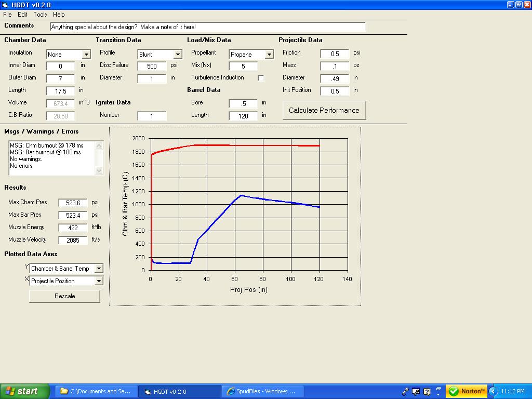Click the Windows Start button
Image resolution: width=532 pixels, height=399 pixels.
click(25, 391)
